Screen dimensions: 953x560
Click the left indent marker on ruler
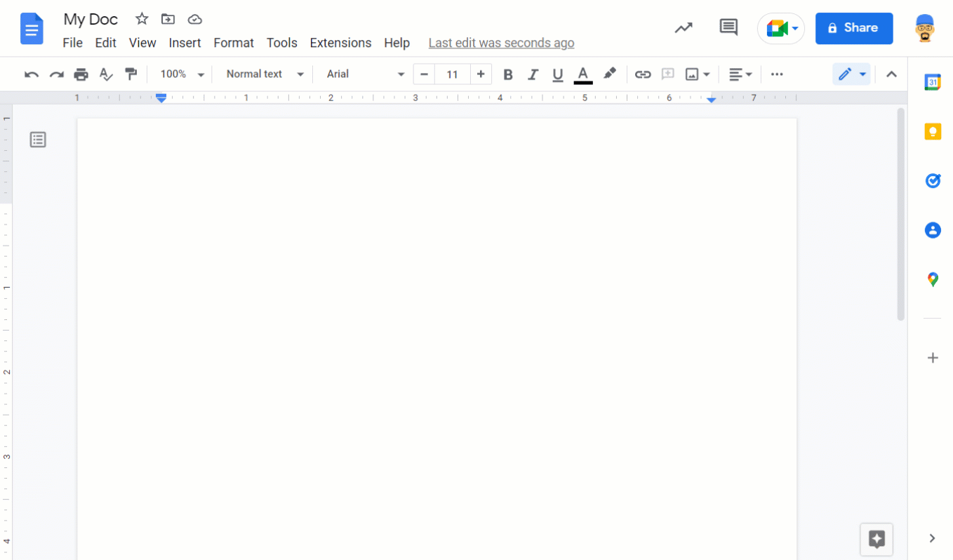[x=161, y=98]
